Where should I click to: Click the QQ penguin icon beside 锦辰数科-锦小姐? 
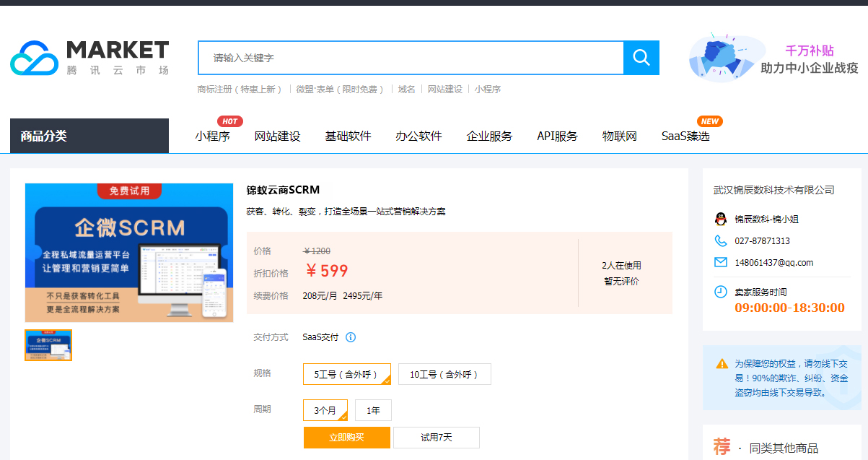(720, 219)
